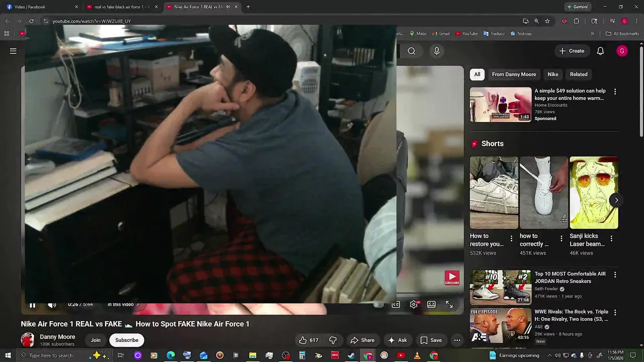Show next Shorts with the arrow
This screenshot has width=644, height=362.
point(616,200)
